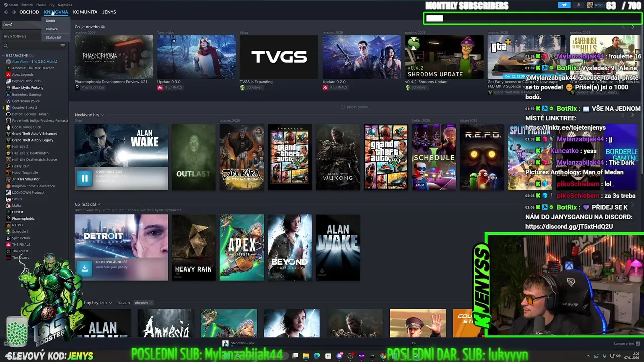
Task: Go back with the left arrow
Action: tap(6, 12)
